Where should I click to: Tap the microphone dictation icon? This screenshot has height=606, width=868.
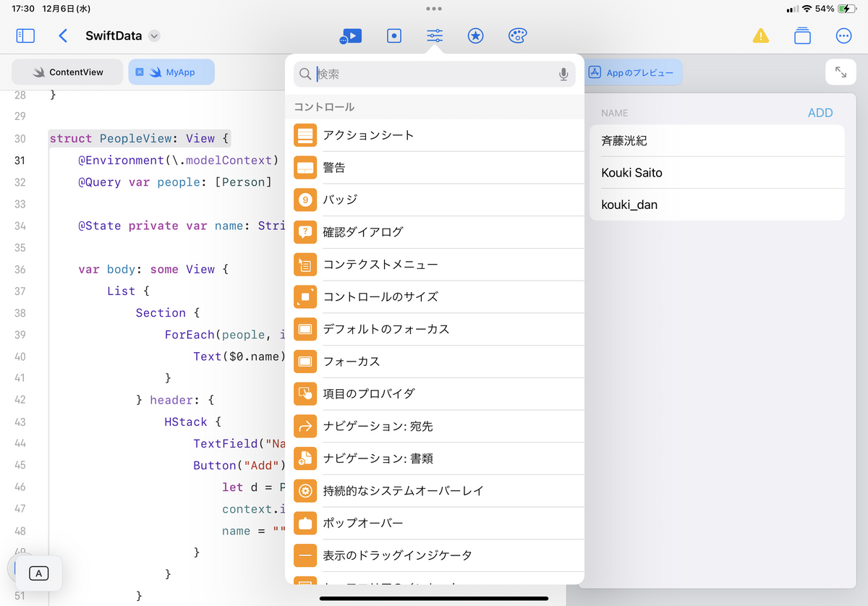point(563,74)
